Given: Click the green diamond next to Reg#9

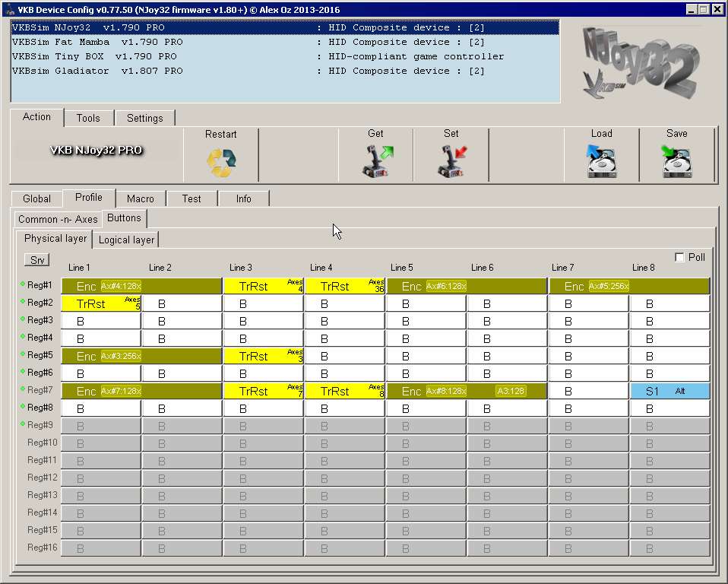Looking at the screenshot, I should (22, 424).
